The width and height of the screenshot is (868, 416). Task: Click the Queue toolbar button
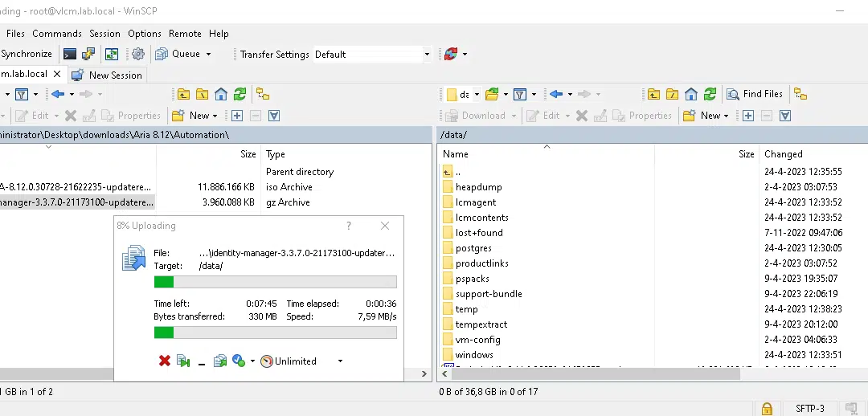(178, 54)
